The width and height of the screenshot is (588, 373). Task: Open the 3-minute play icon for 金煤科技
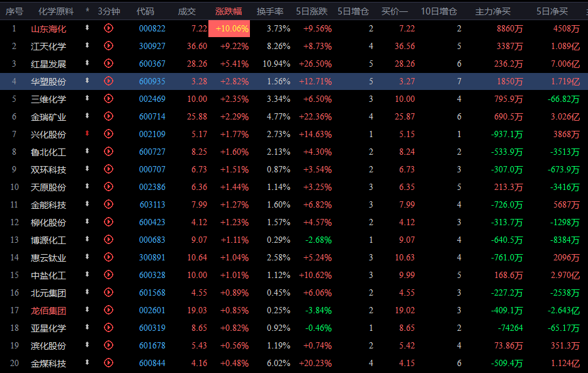coord(108,363)
